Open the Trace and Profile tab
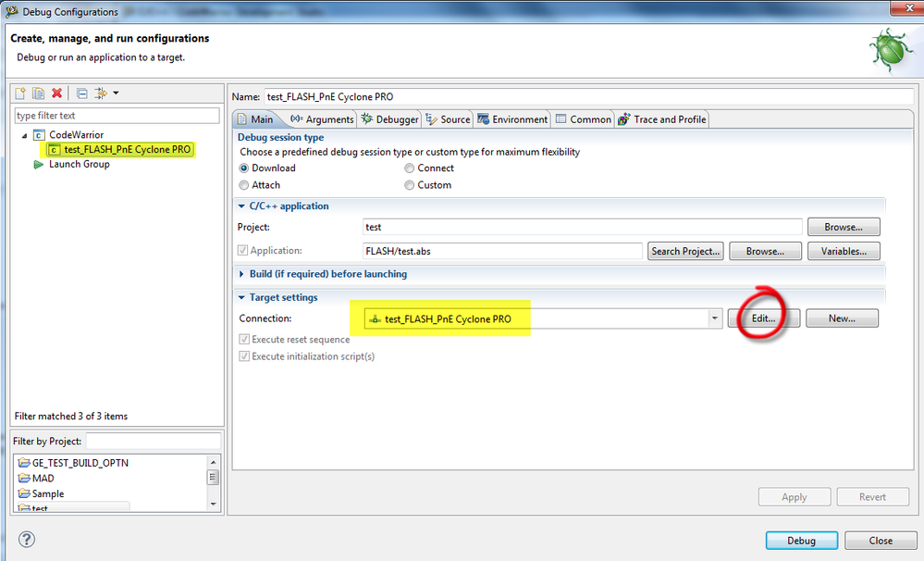 (661, 119)
